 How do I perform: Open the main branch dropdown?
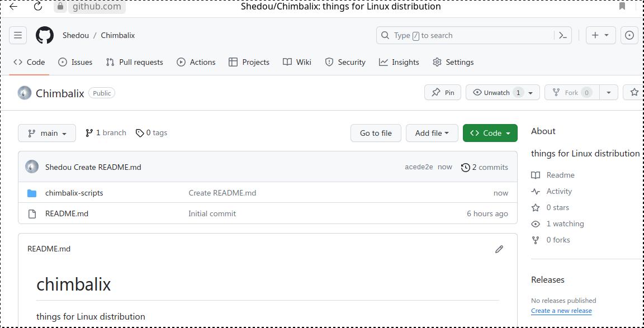tap(47, 133)
